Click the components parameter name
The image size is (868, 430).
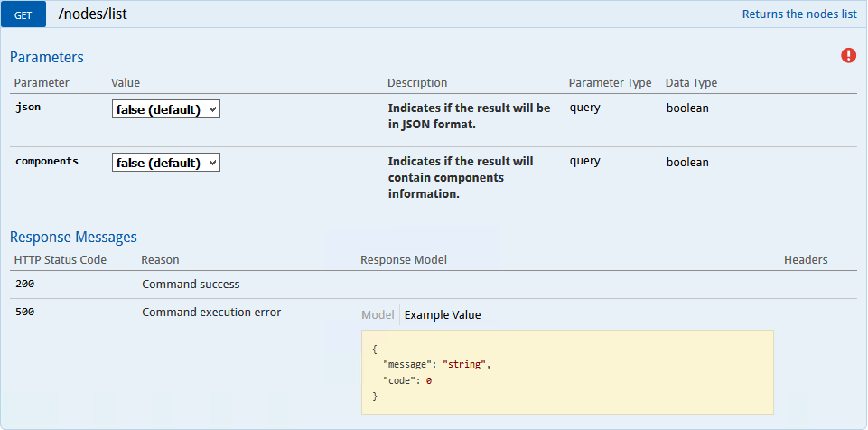[46, 161]
